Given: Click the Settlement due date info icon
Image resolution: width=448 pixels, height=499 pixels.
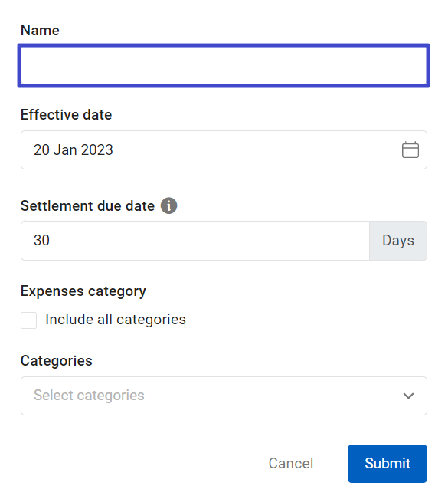Looking at the screenshot, I should coord(168,205).
